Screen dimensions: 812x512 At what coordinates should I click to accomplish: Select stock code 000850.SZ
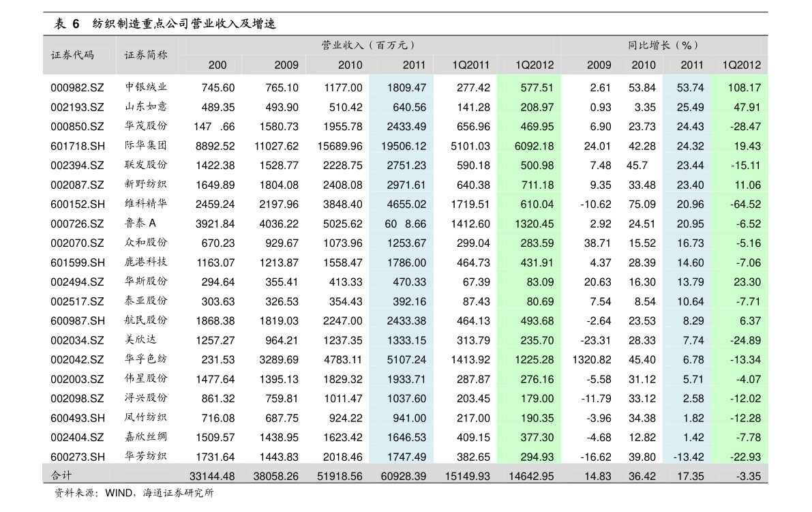(77, 127)
